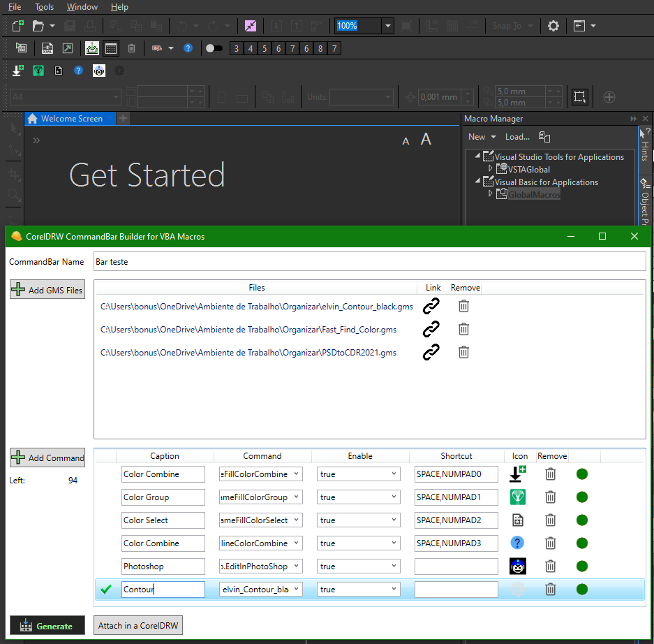
Task: Click green status dot of Photoshop row
Action: coord(582,566)
